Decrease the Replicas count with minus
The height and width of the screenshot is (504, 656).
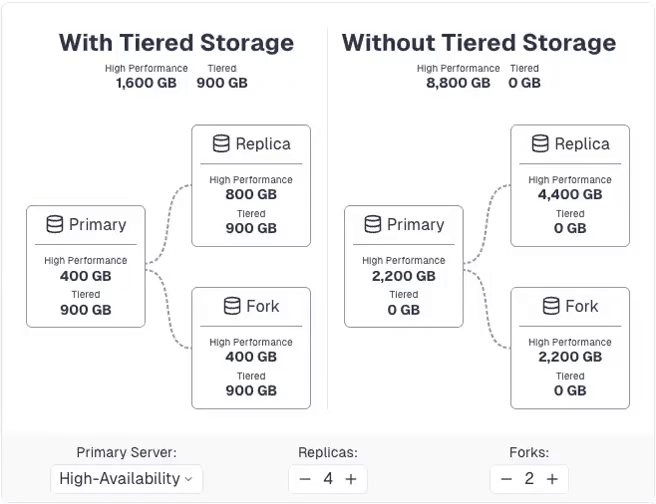[305, 479]
